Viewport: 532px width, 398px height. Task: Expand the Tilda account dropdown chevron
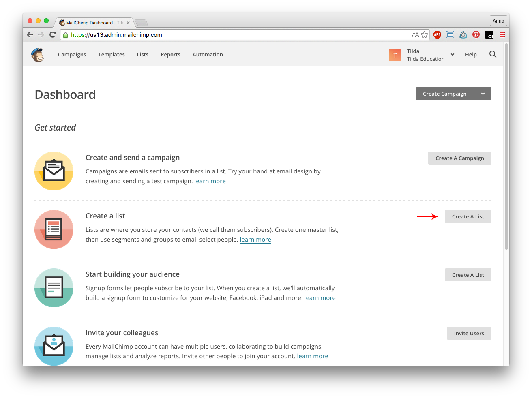(453, 55)
